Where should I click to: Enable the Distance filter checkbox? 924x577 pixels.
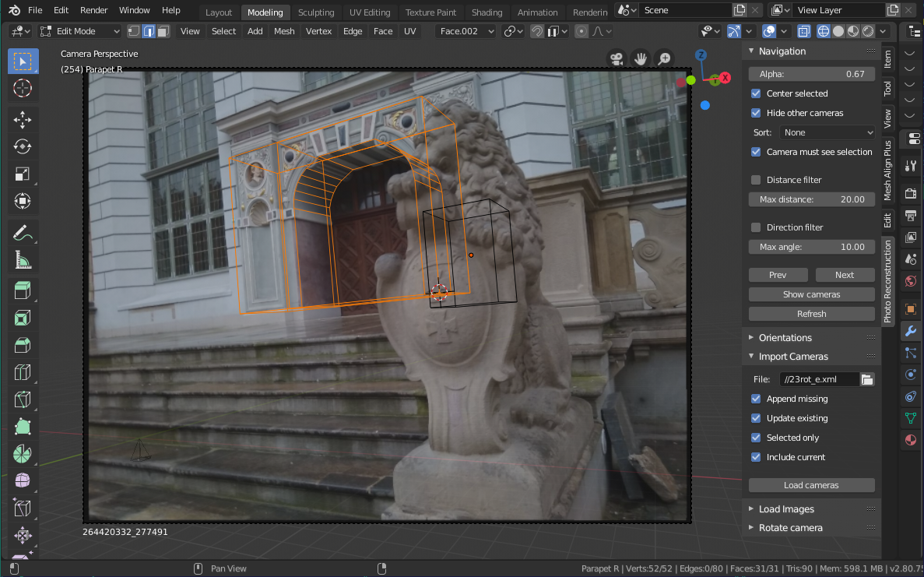coord(755,180)
